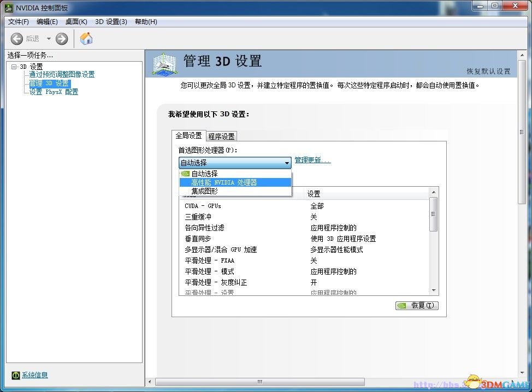The width and height of the screenshot is (532, 392).
Task: Select 通过预览调整图像设置 in the task tree
Action: click(62, 74)
